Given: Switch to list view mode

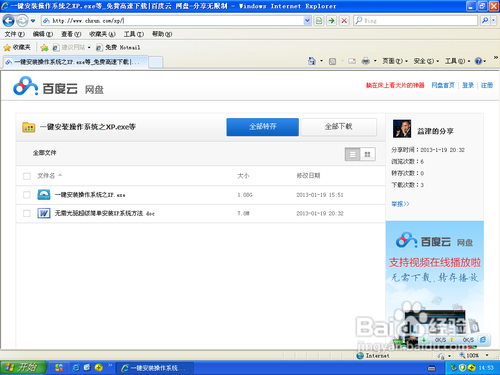Looking at the screenshot, I should [352, 154].
